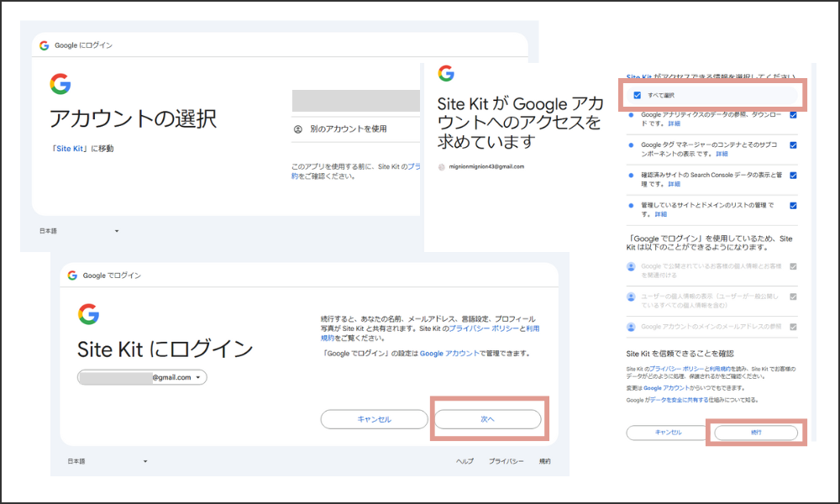Uncheck the 'サイトとドメインのリストの管理' permission checkbox
840x504 pixels.
pyautogui.click(x=794, y=206)
